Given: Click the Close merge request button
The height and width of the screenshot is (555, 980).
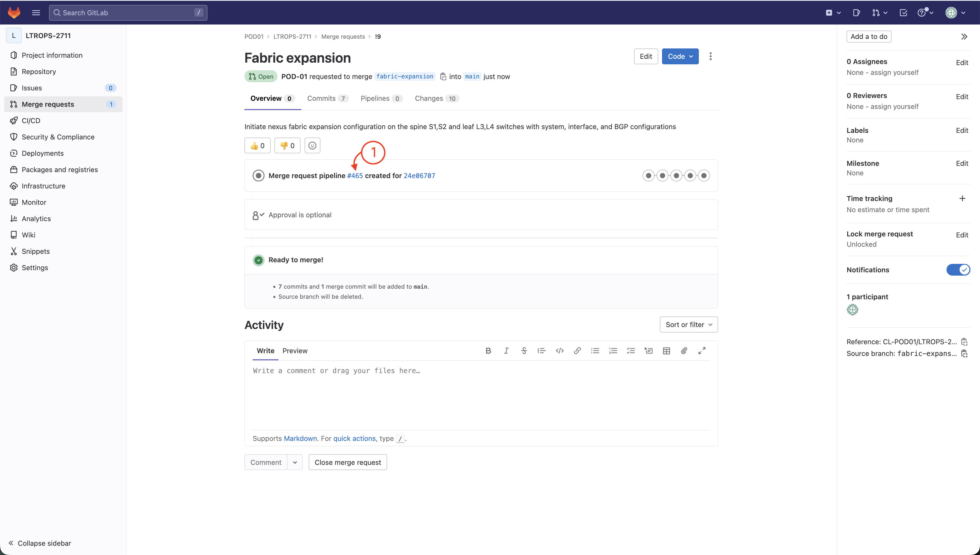Looking at the screenshot, I should coord(348,462).
